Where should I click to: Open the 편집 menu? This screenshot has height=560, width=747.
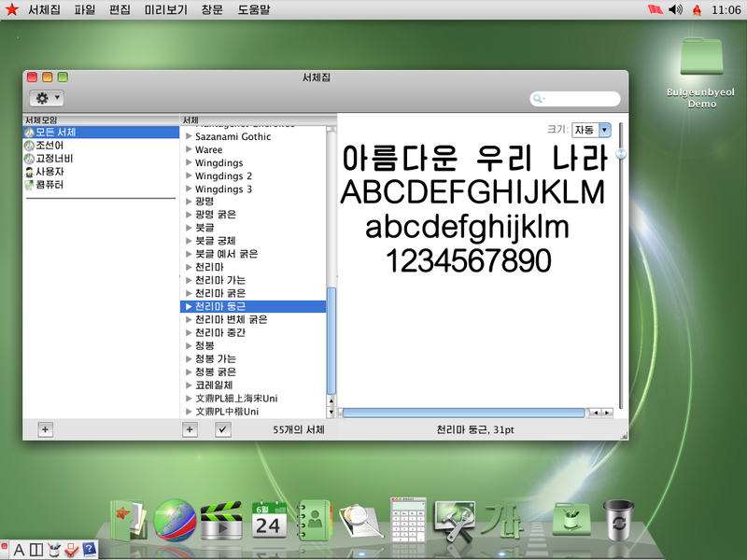click(120, 9)
